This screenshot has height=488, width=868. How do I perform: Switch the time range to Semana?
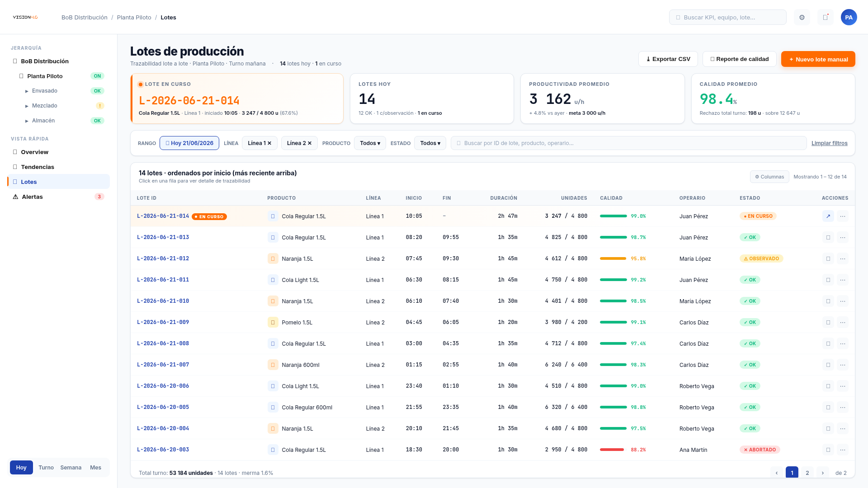[71, 467]
